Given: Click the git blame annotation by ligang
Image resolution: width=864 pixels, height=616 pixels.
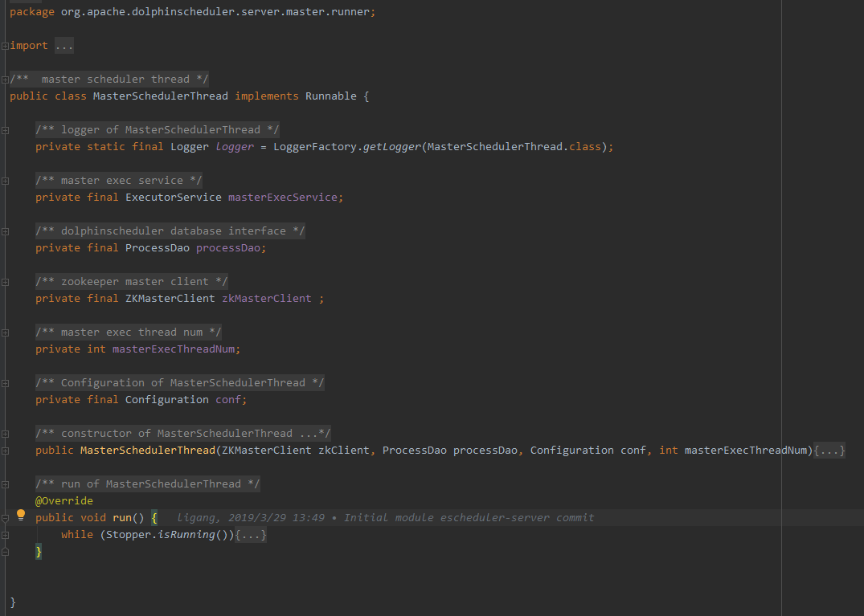Looking at the screenshot, I should 385,517.
